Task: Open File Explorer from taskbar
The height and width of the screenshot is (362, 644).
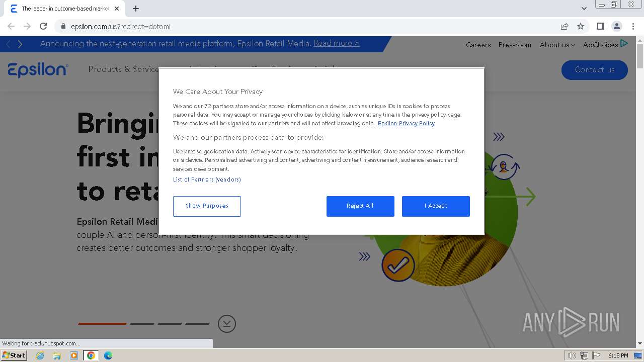Action: tap(57, 355)
